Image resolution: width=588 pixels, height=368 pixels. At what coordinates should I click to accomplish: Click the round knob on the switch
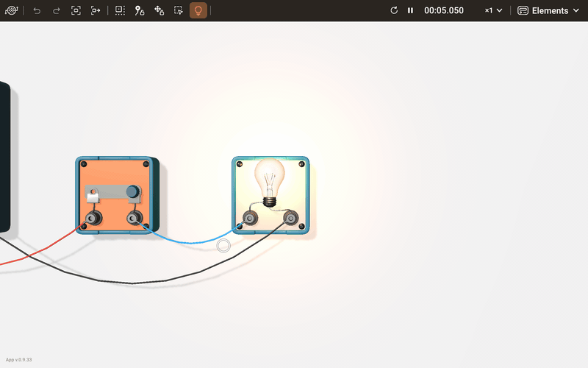(x=132, y=191)
